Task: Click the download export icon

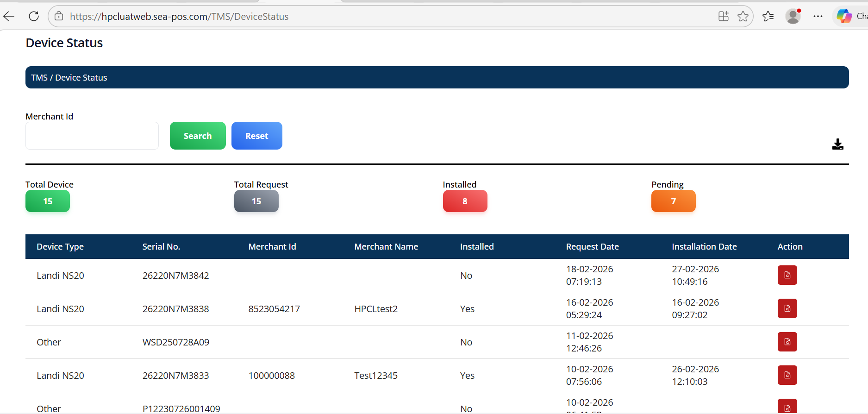Action: pos(837,144)
